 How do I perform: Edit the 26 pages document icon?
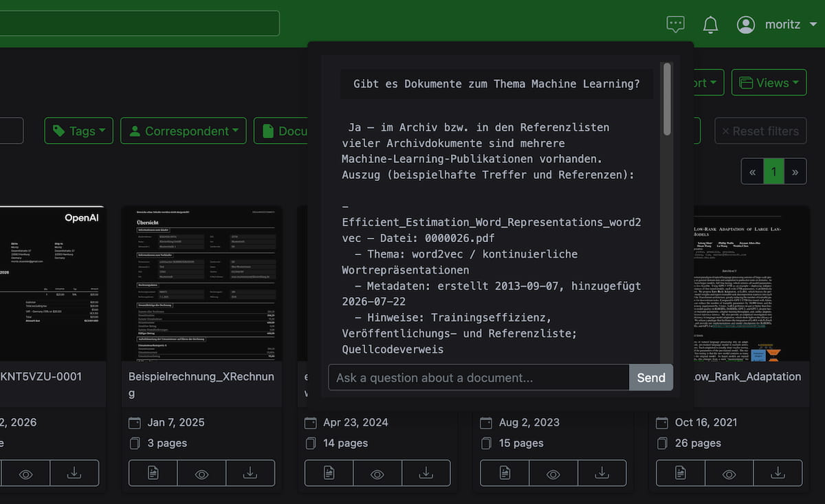[x=681, y=473]
